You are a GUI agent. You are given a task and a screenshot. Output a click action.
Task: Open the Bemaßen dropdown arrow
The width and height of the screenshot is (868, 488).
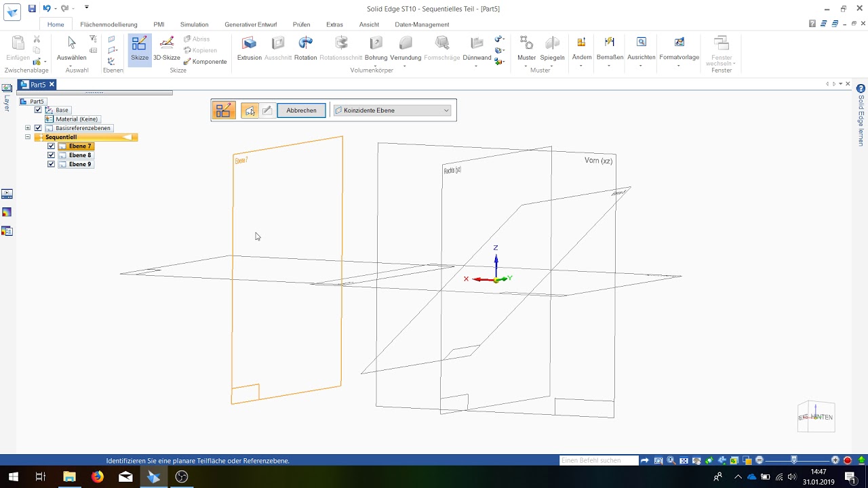(x=610, y=66)
